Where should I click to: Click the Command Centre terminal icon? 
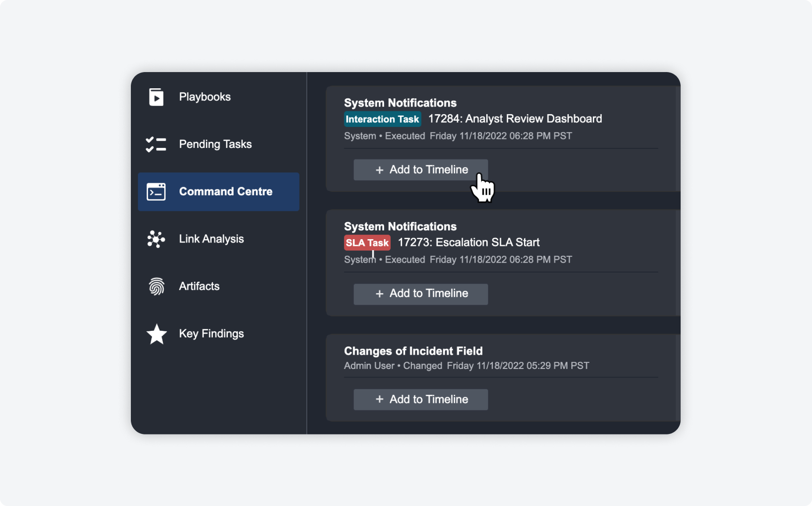(x=156, y=191)
